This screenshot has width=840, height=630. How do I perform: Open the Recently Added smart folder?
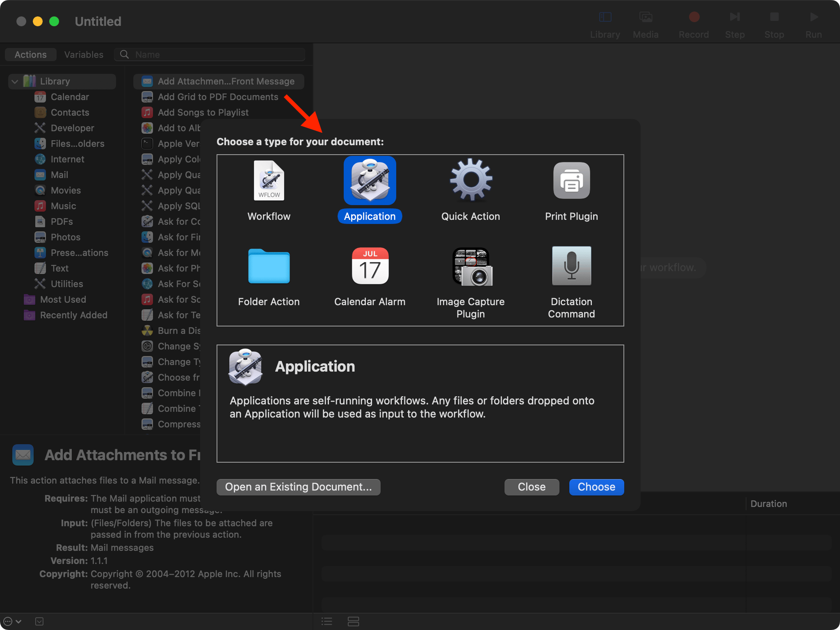pos(66,315)
